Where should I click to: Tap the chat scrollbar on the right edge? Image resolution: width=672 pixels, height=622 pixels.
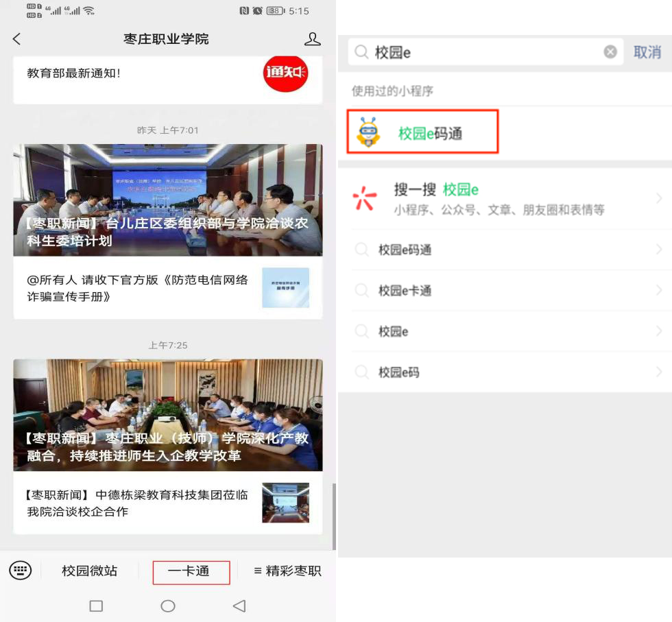tap(334, 516)
